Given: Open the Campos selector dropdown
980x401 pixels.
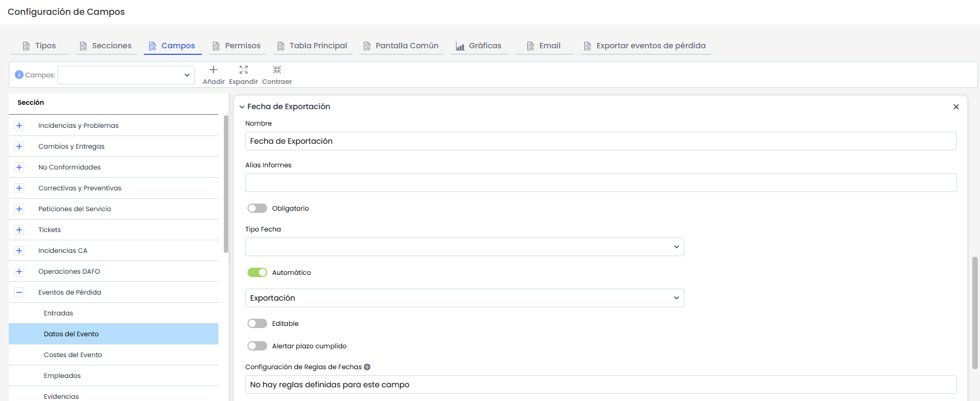Looking at the screenshot, I should click(x=126, y=75).
